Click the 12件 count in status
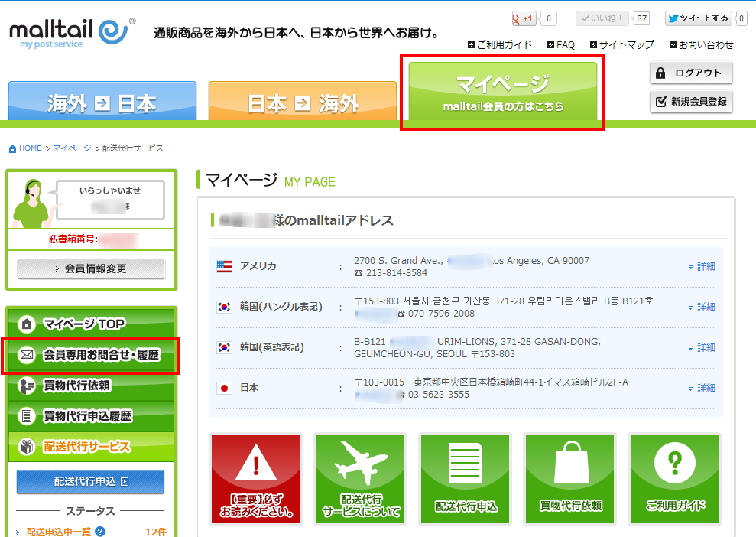Image resolution: width=756 pixels, height=537 pixels. click(x=156, y=532)
